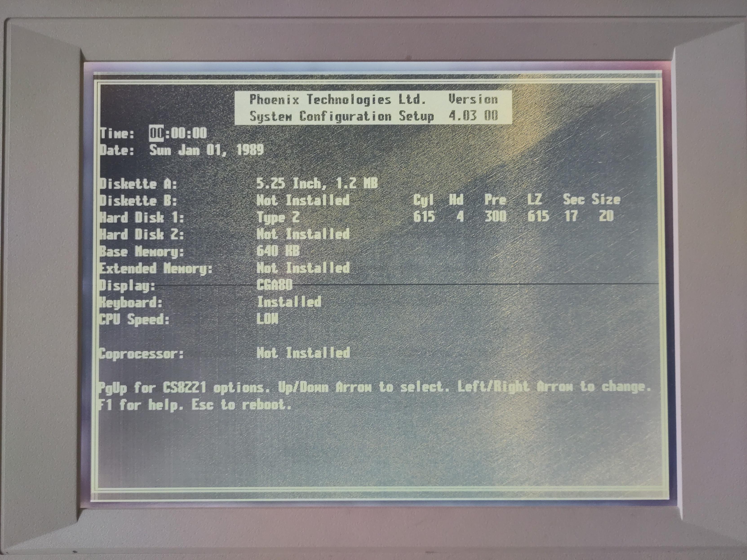
Task: Select the highlighted hours field in Time
Action: [x=156, y=133]
